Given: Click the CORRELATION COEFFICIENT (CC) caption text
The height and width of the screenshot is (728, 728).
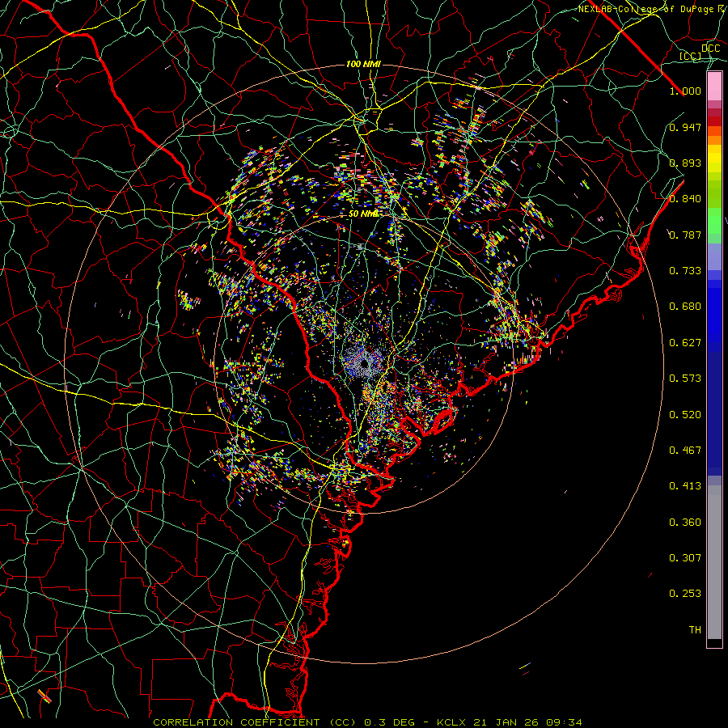Looking at the screenshot, I should pos(255,722).
